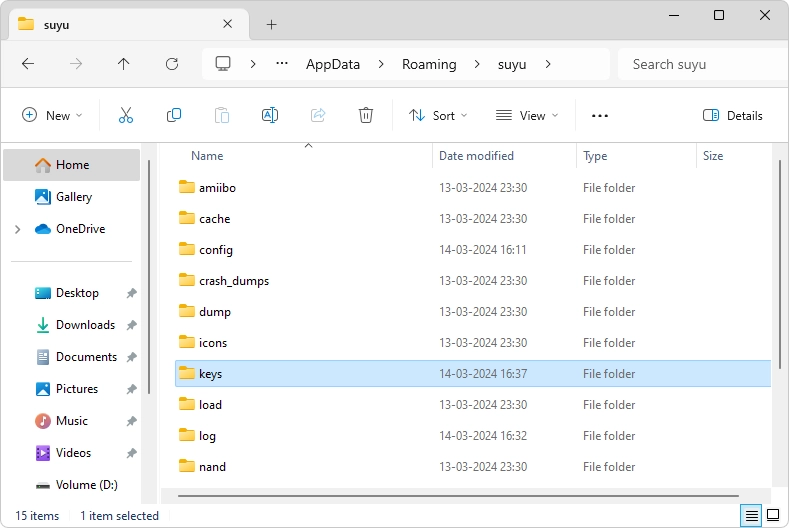Go up one directory level

pyautogui.click(x=124, y=64)
